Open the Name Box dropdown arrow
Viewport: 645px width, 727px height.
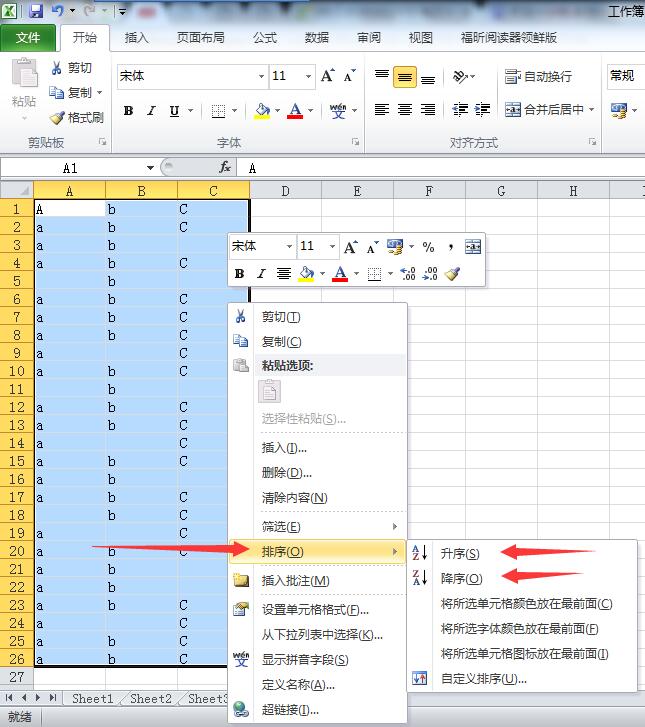tap(150, 168)
